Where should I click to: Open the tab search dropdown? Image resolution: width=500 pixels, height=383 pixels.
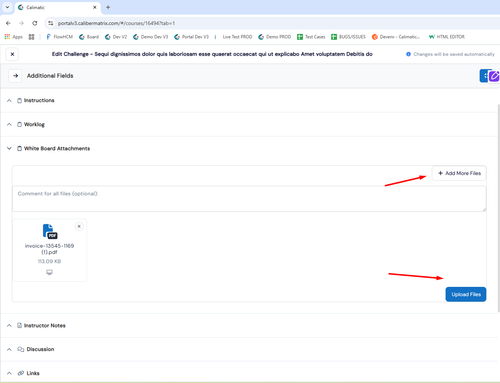7,7
